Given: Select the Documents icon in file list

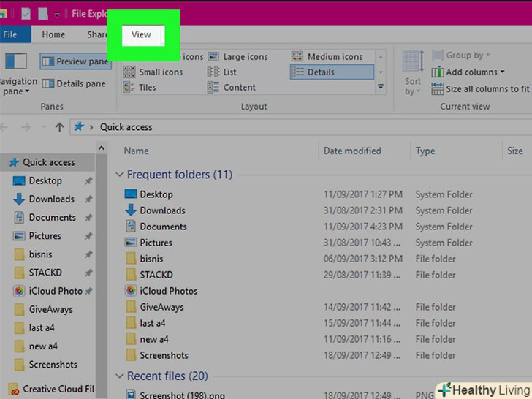Looking at the screenshot, I should click(x=131, y=226).
